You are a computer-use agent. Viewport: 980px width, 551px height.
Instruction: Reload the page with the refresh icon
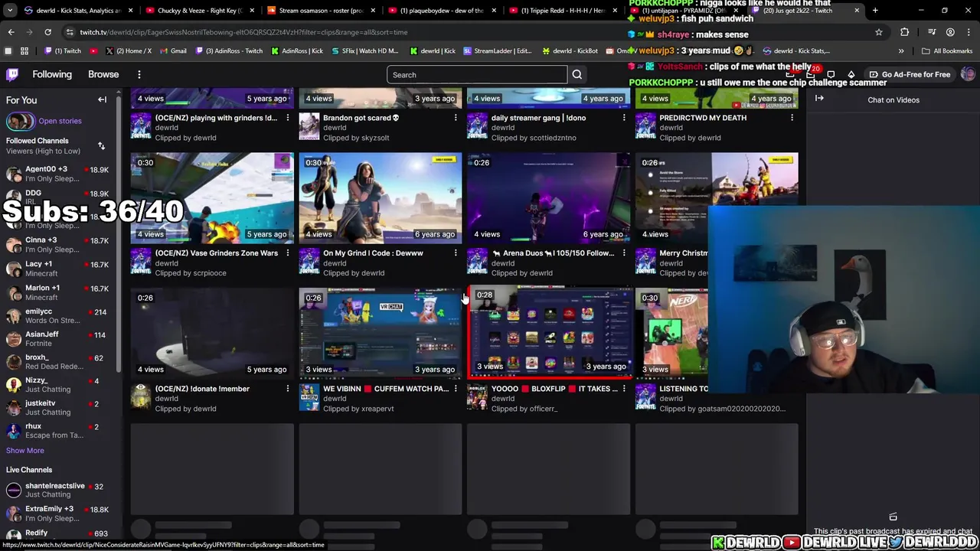click(x=47, y=32)
